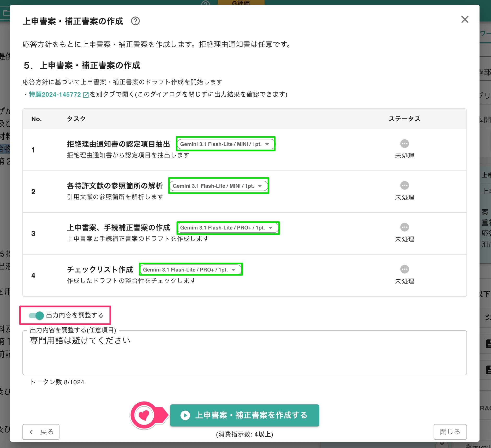Click description 作成したドラフトの整合性をチェックします
This screenshot has width=491, height=448.
pyautogui.click(x=131, y=281)
